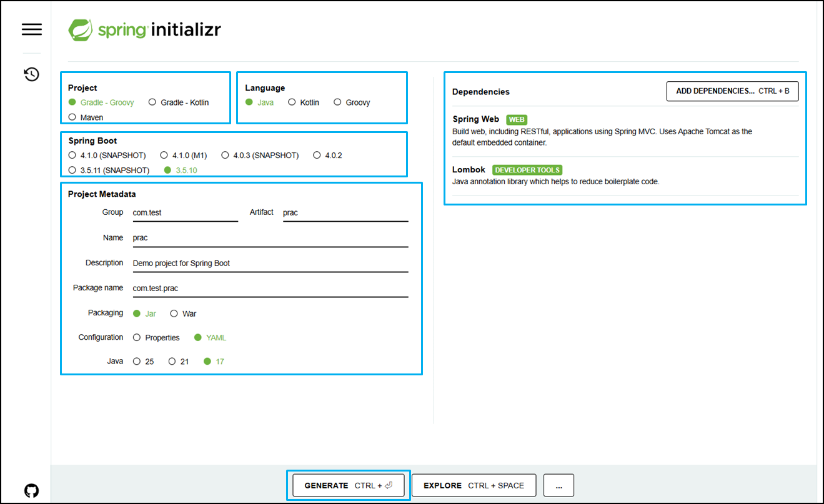The height and width of the screenshot is (504, 824).
Task: Choose Properties configuration format
Action: click(x=156, y=338)
